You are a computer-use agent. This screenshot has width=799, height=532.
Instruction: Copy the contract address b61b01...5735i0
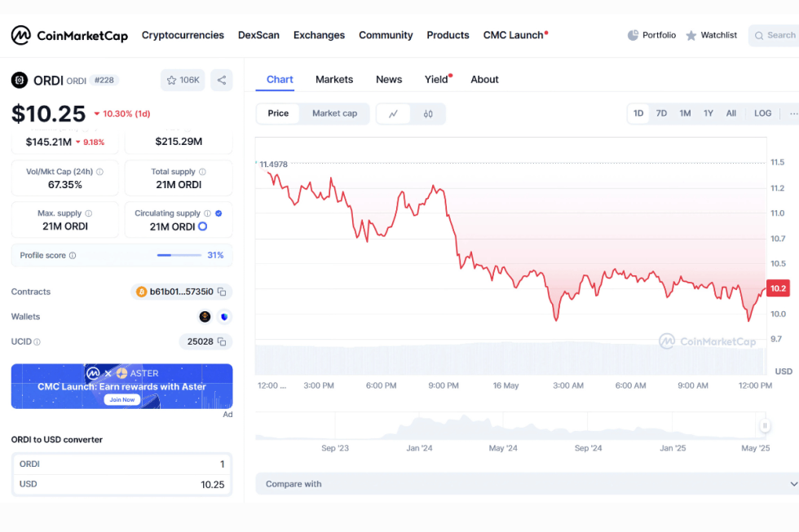221,292
